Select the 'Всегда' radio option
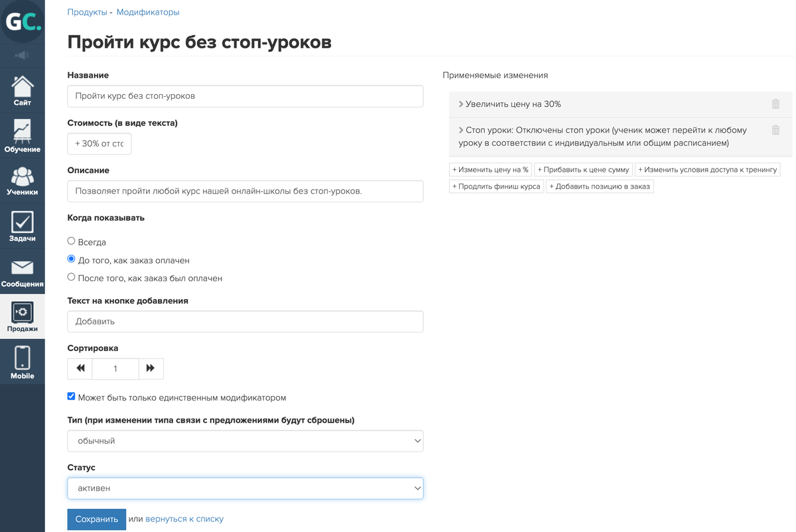 pos(72,241)
